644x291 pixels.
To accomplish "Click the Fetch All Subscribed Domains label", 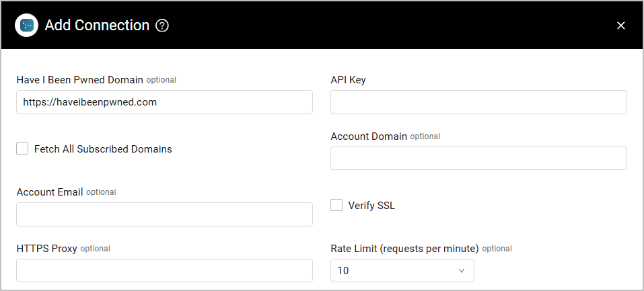I will pyautogui.click(x=103, y=149).
